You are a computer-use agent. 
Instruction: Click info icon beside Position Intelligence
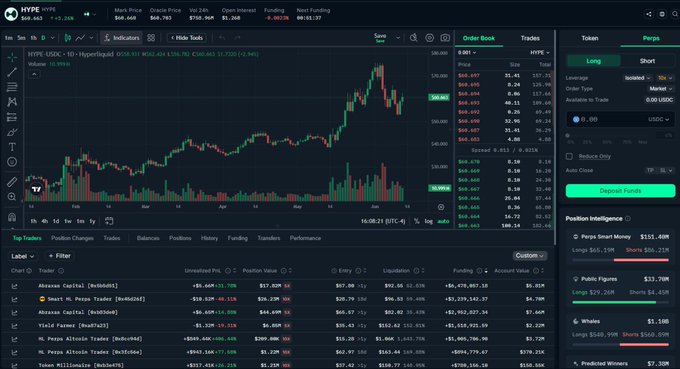[x=628, y=219]
